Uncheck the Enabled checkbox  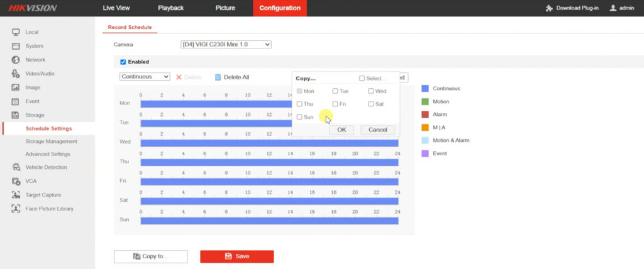coord(123,62)
